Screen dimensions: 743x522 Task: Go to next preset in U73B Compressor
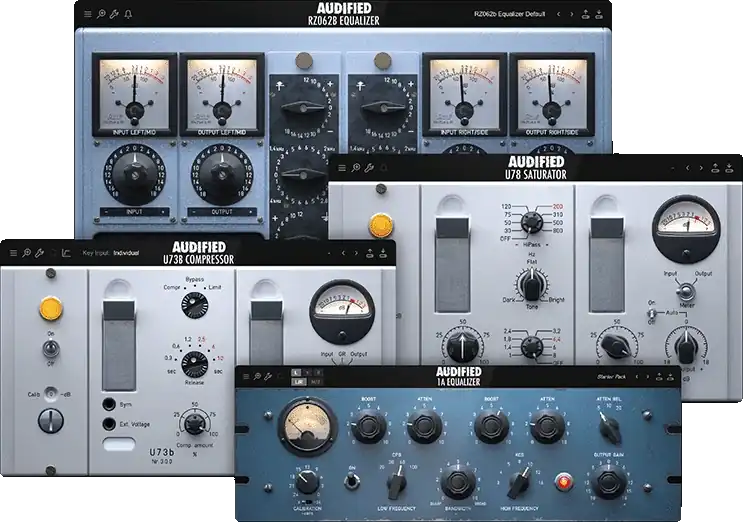pyautogui.click(x=356, y=253)
